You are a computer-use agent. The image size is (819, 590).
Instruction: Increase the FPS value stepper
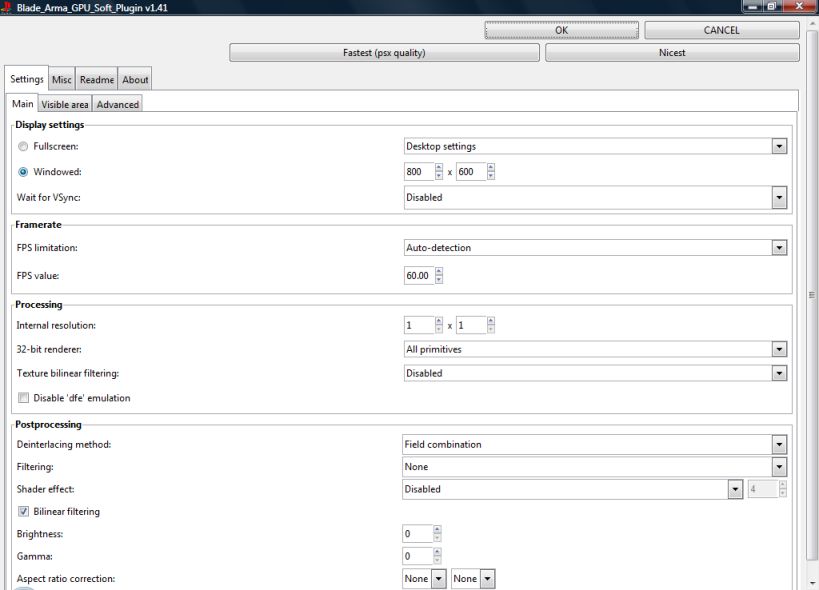pyautogui.click(x=439, y=272)
